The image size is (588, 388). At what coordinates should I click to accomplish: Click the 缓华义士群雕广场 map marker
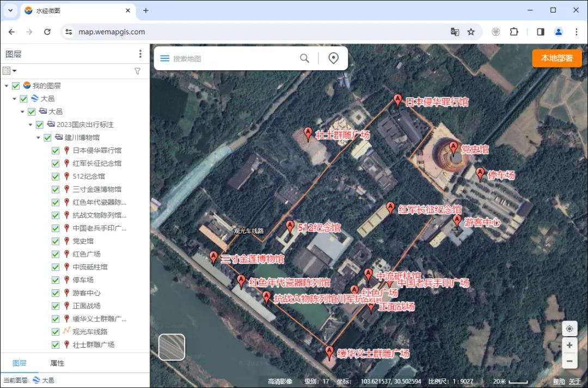point(329,352)
